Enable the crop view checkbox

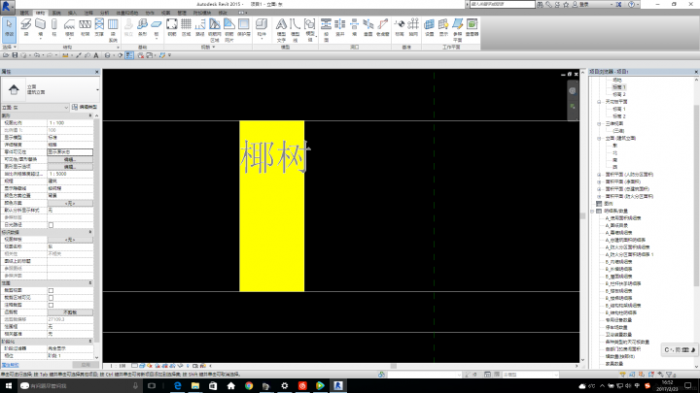pyautogui.click(x=51, y=290)
